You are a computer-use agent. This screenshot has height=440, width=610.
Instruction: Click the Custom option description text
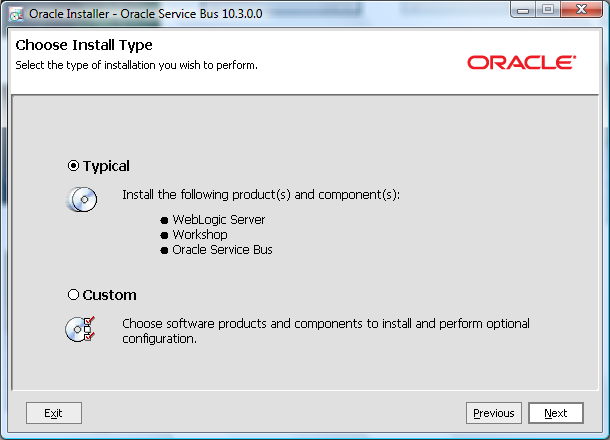point(326,331)
